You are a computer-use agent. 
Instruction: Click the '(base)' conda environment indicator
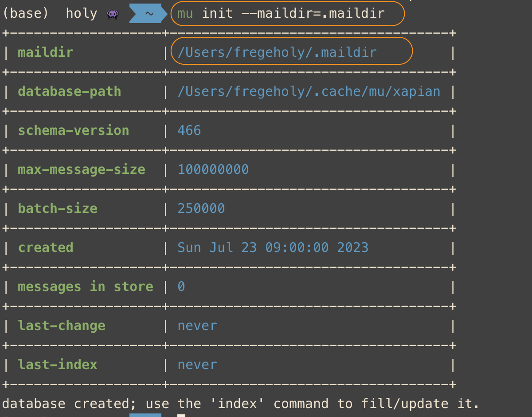(x=26, y=14)
